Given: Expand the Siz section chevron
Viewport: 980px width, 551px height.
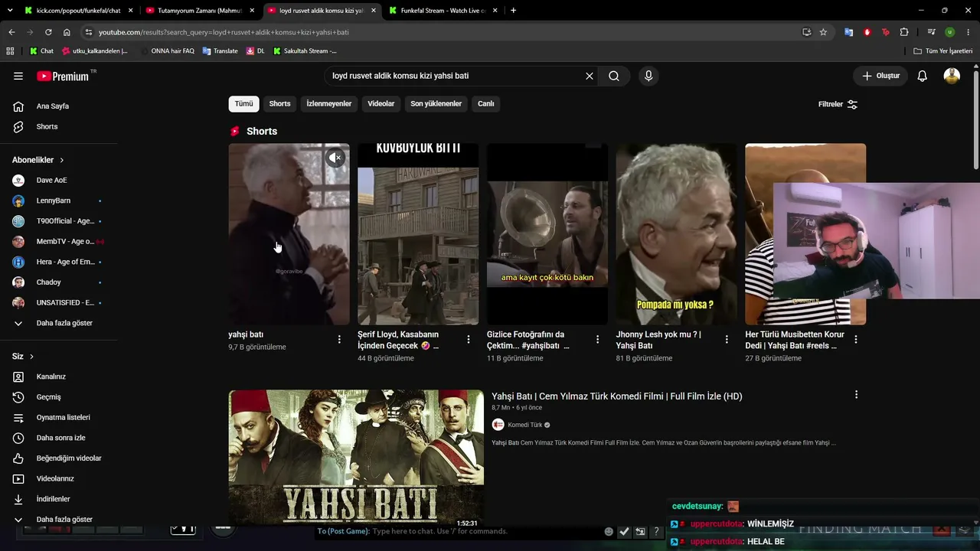Looking at the screenshot, I should pos(31,357).
